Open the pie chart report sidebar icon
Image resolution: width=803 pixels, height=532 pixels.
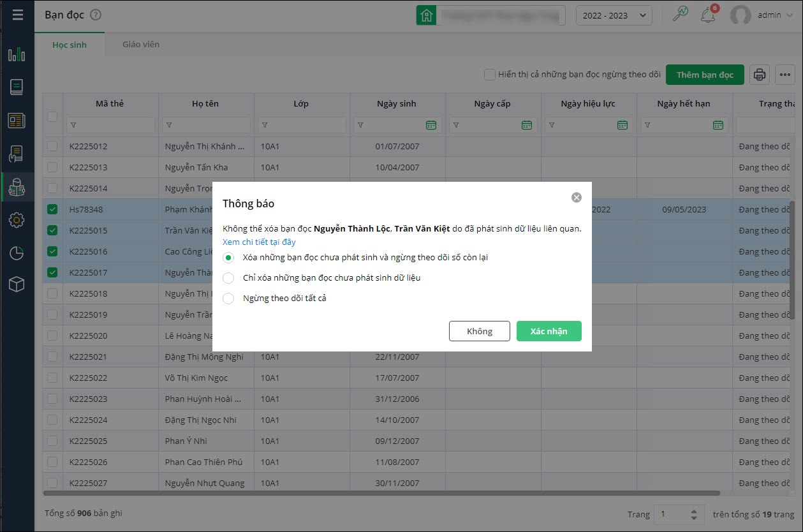pyautogui.click(x=17, y=253)
